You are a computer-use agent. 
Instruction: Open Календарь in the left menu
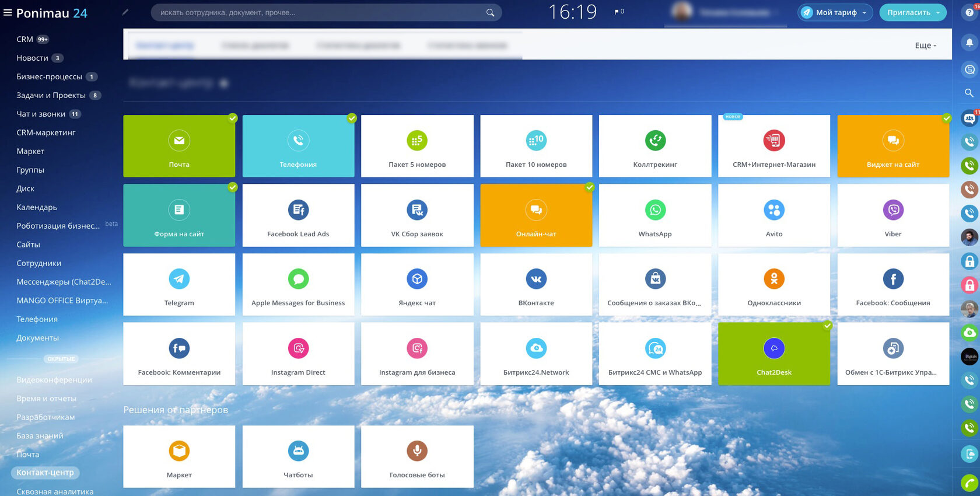click(37, 207)
